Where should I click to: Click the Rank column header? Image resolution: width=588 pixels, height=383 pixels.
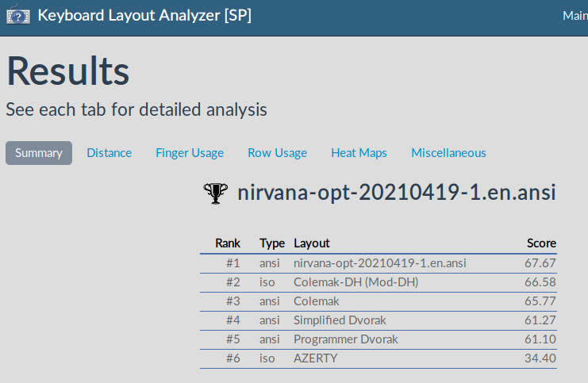pos(228,243)
